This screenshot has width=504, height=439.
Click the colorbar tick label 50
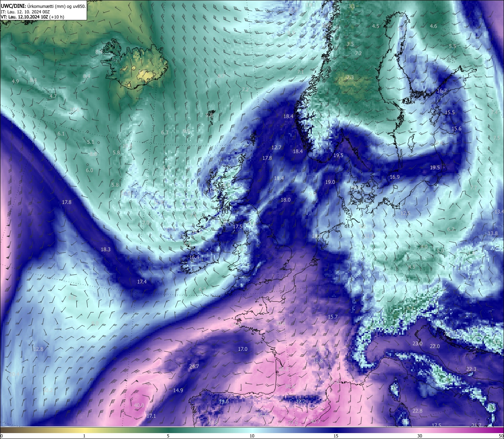(x=500, y=436)
